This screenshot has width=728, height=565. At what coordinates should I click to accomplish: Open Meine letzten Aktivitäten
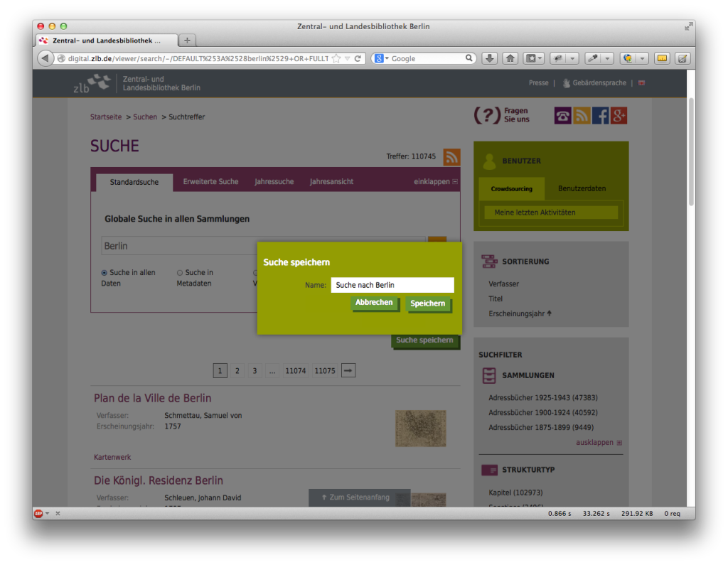pyautogui.click(x=551, y=212)
